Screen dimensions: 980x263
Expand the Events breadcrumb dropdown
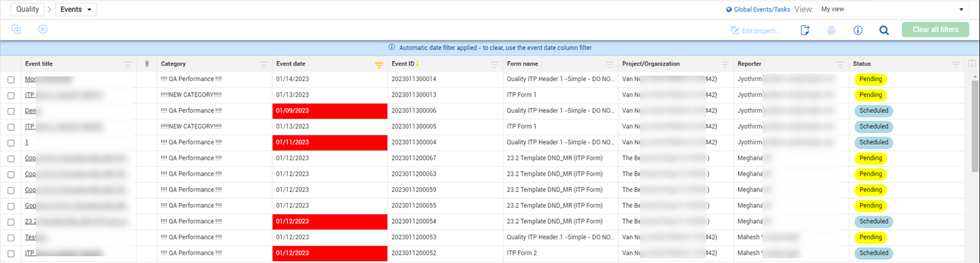[76, 9]
